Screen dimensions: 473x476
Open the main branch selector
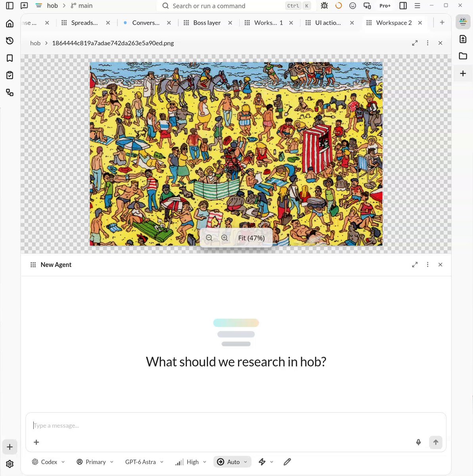pyautogui.click(x=82, y=6)
